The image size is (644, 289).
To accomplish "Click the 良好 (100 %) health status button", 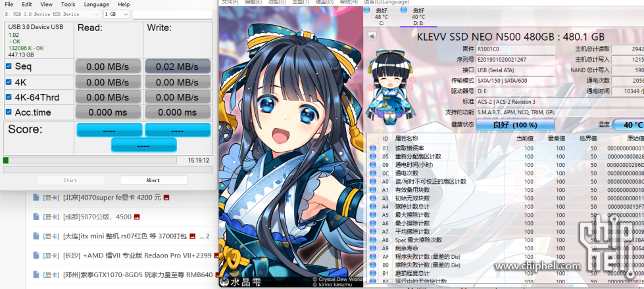I will click(x=515, y=125).
